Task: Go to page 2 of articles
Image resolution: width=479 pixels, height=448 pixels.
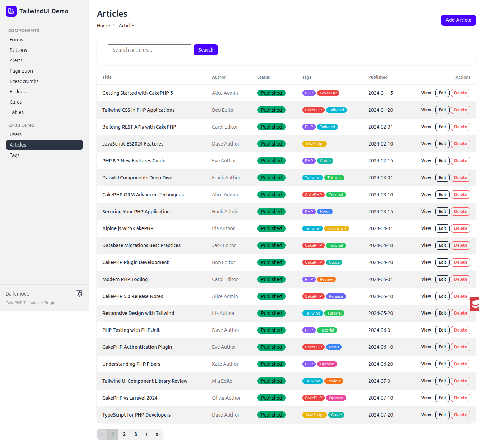Action: pos(124,434)
